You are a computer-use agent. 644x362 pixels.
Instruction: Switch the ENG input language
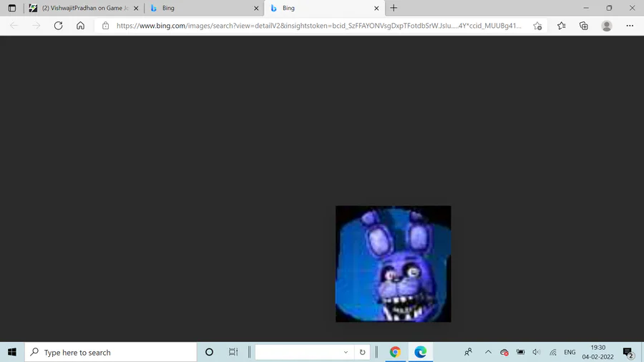pos(570,352)
